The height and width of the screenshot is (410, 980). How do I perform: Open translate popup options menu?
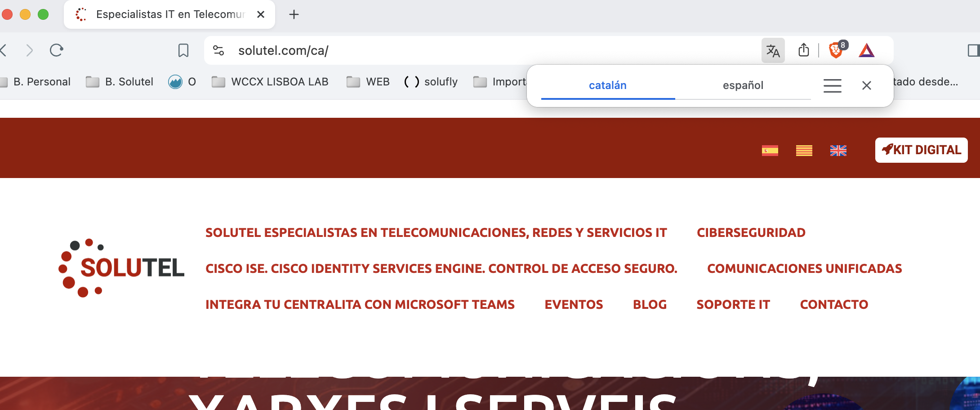click(x=833, y=85)
